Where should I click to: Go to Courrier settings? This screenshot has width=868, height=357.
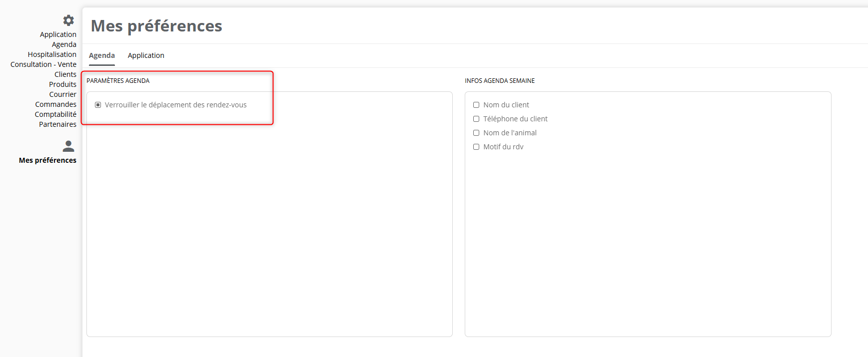[62, 94]
